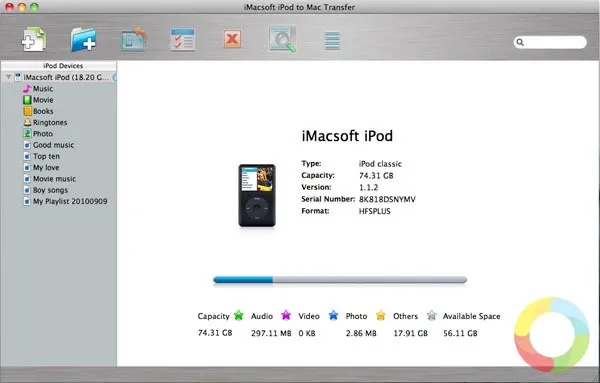Image resolution: width=600 pixels, height=383 pixels.
Task: Click the add file toolbar icon
Action: point(34,39)
